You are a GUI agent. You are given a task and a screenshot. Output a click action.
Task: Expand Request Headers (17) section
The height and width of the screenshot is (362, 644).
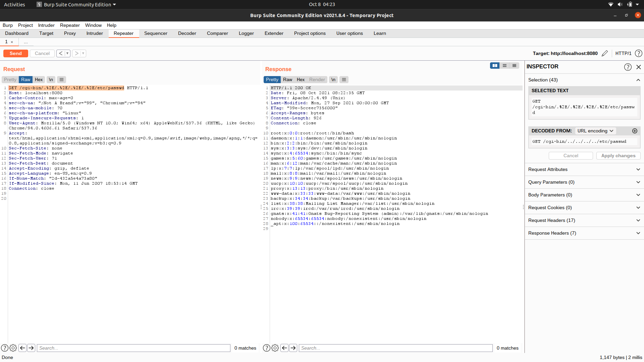pyautogui.click(x=584, y=220)
